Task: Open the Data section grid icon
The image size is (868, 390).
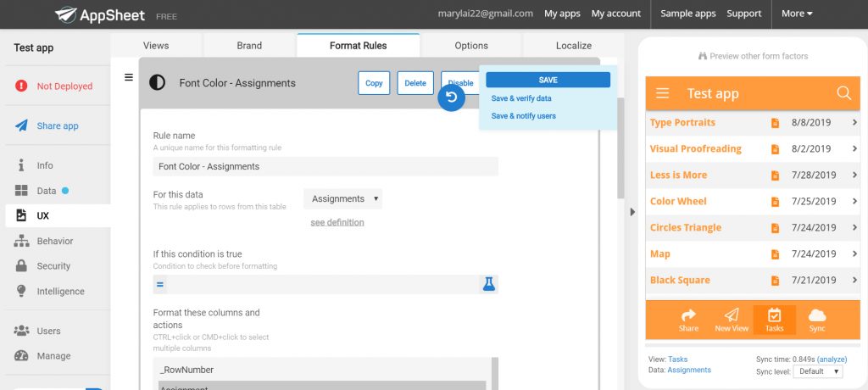Action: 21,191
